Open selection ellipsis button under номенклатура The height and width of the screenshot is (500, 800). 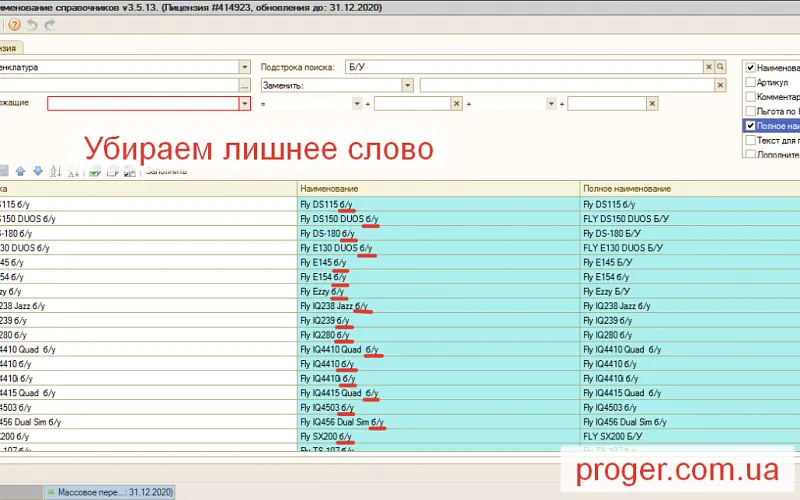[x=244, y=86]
